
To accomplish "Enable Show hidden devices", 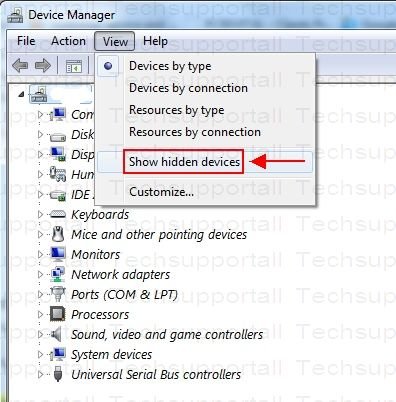I will (x=184, y=162).
